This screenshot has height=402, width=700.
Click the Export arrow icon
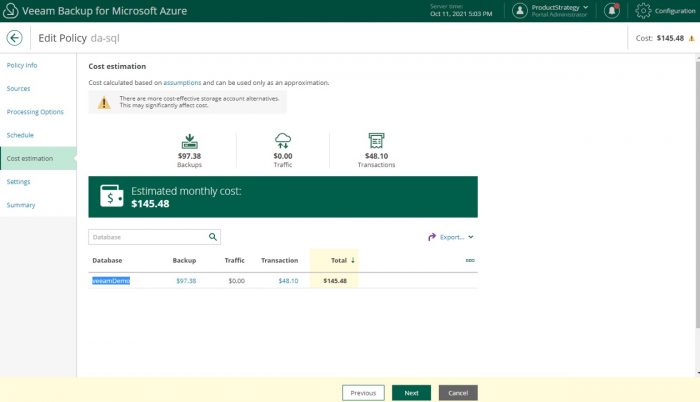(x=431, y=237)
